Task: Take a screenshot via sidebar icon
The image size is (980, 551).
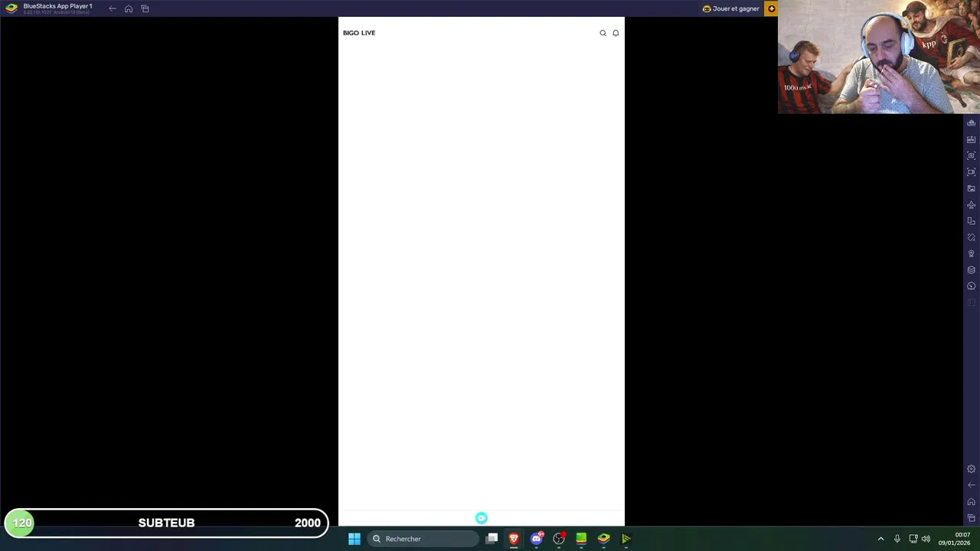Action: pyautogui.click(x=971, y=155)
